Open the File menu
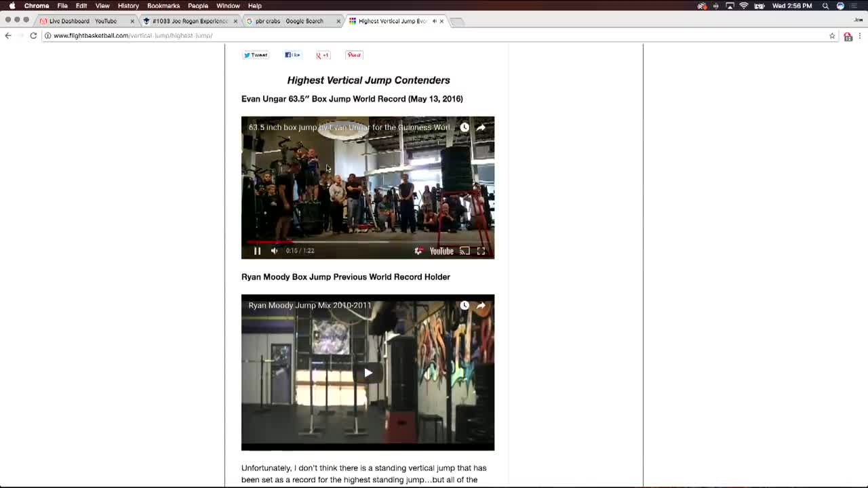Screen dimensions: 868x488 tap(62, 5)
